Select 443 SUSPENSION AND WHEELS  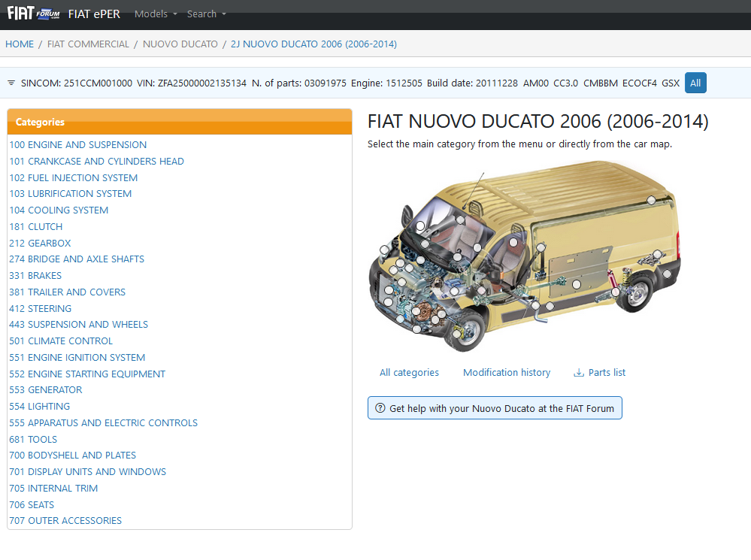[78, 325]
